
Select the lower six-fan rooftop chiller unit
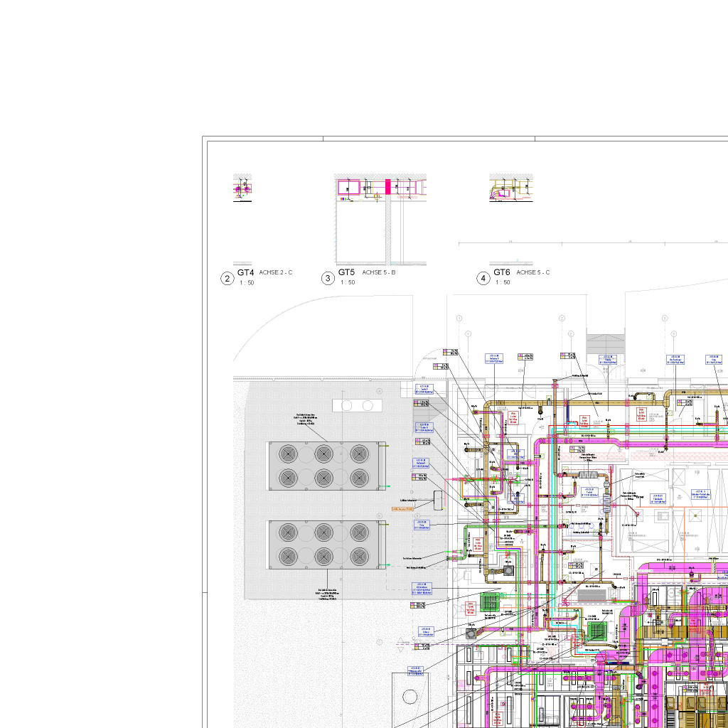pos(323,544)
